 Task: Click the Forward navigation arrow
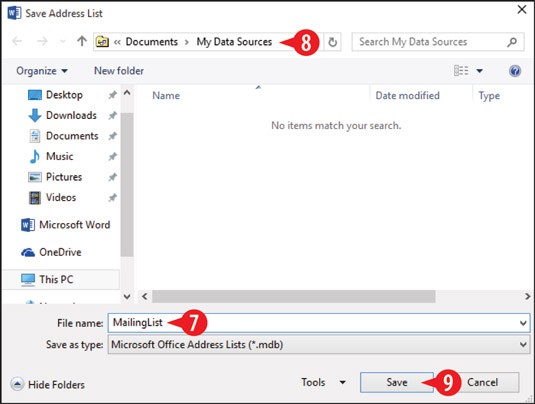tap(42, 41)
